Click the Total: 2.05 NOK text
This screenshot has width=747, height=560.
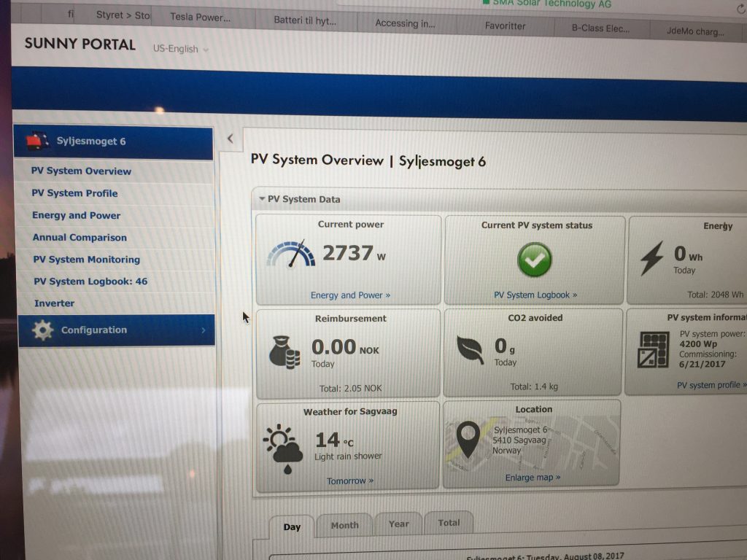[350, 388]
